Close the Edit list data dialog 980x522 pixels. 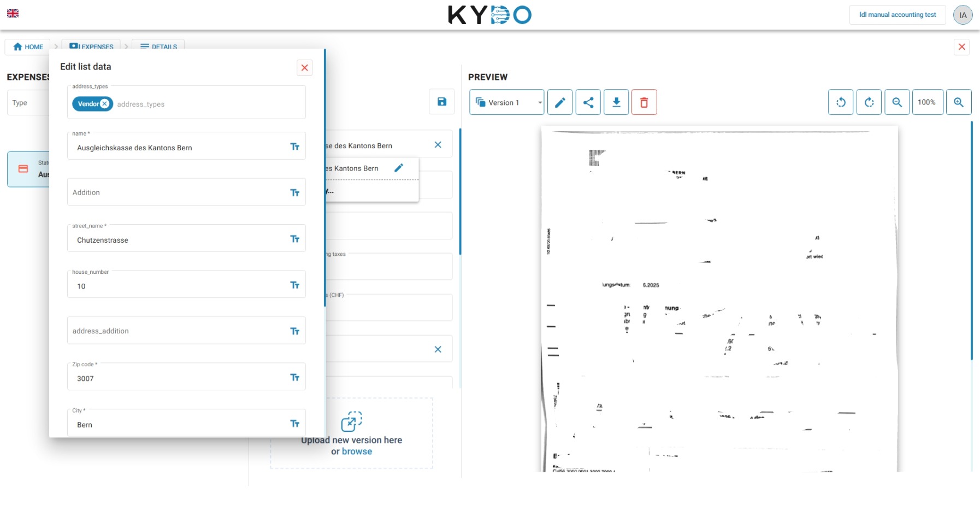pyautogui.click(x=305, y=68)
